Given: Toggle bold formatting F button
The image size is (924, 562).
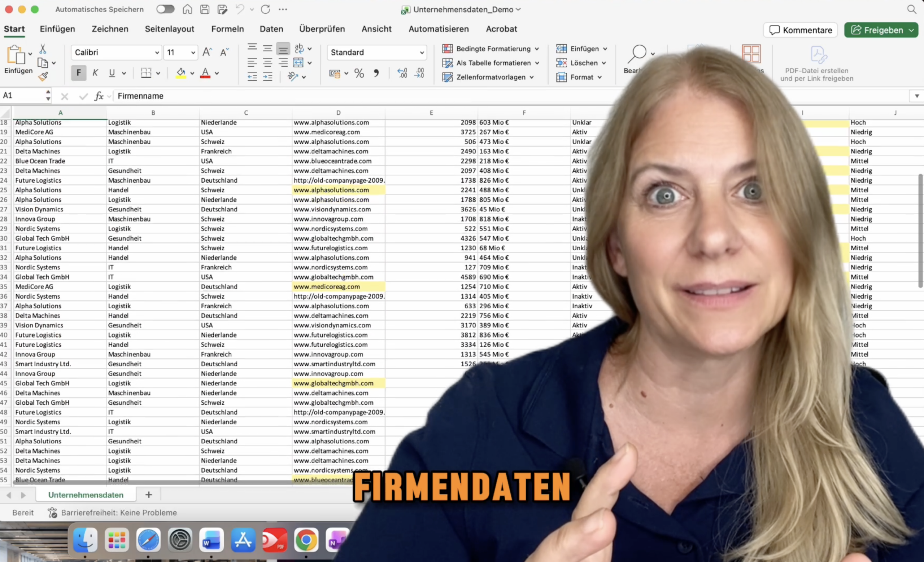Looking at the screenshot, I should [78, 73].
